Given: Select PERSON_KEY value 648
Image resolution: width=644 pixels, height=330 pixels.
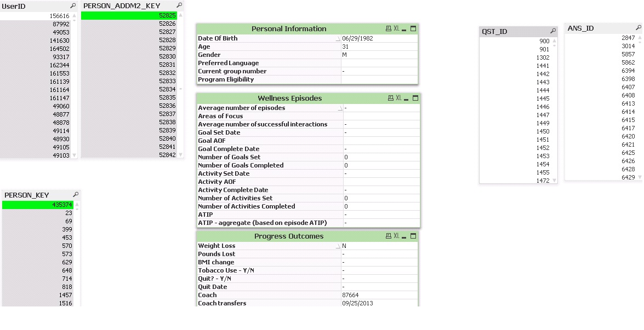Looking at the screenshot, I should (38, 270).
